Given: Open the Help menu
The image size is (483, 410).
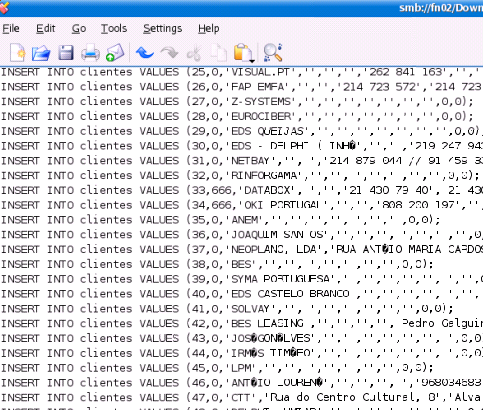Looking at the screenshot, I should 209,29.
